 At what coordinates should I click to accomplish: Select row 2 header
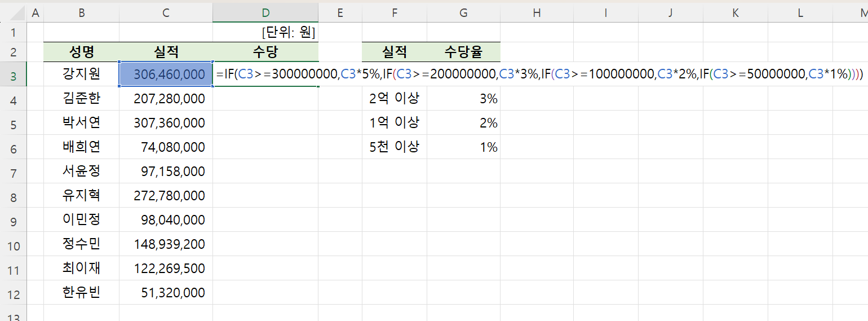(14, 52)
